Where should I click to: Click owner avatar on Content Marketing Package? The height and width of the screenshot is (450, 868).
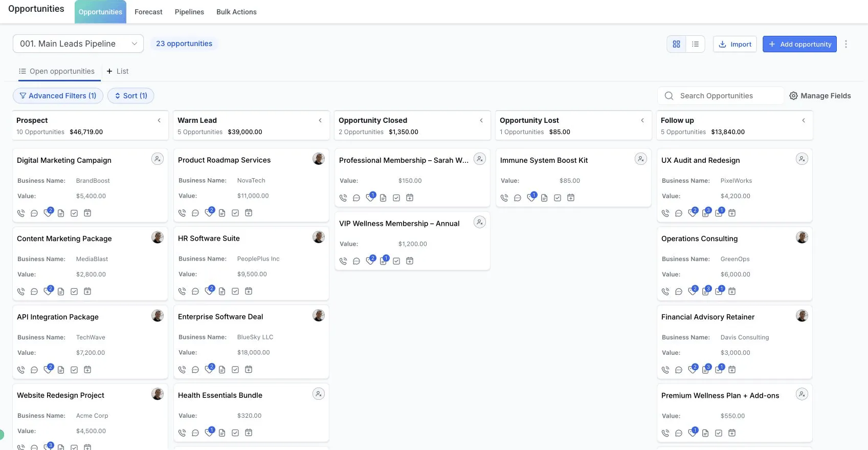[x=158, y=237]
